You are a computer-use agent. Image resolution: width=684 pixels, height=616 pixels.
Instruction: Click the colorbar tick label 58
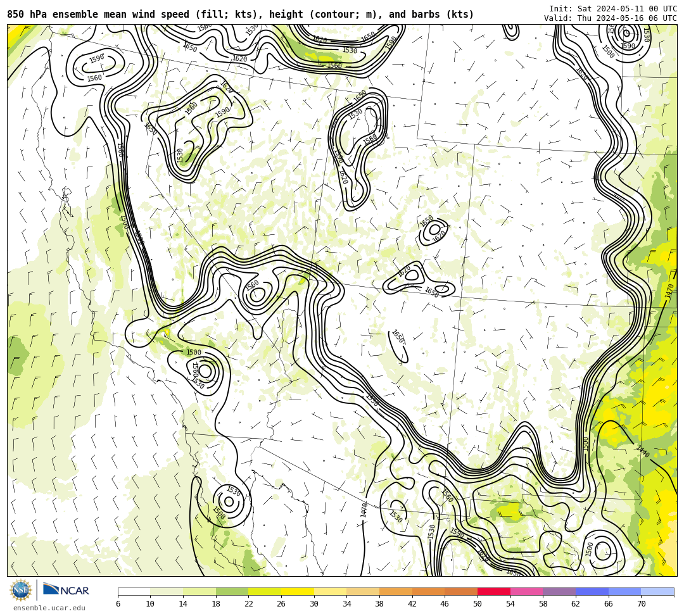(x=543, y=604)
